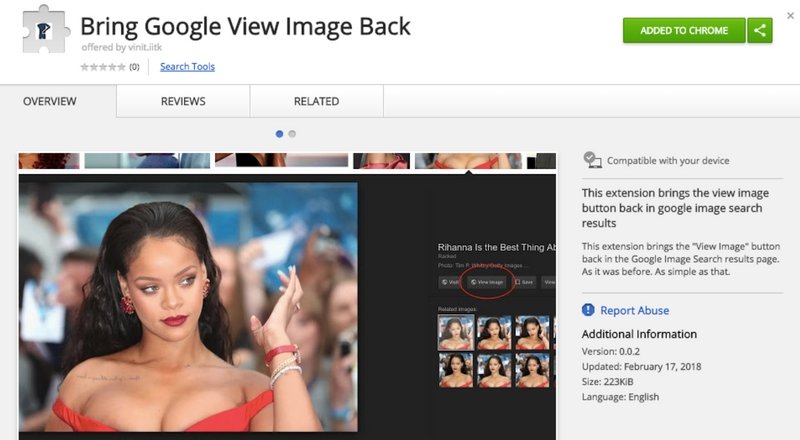The height and width of the screenshot is (440, 800).
Task: Open the Search Tools category link
Action: [187, 66]
